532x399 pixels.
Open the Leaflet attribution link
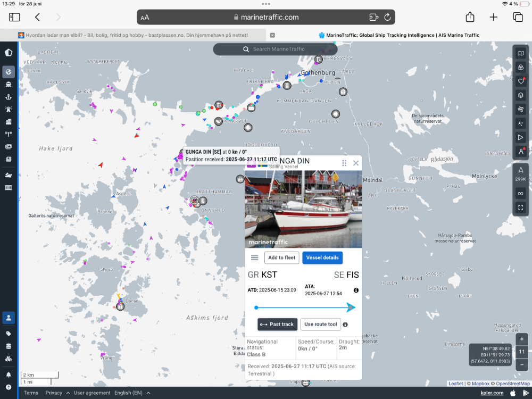[456, 384]
